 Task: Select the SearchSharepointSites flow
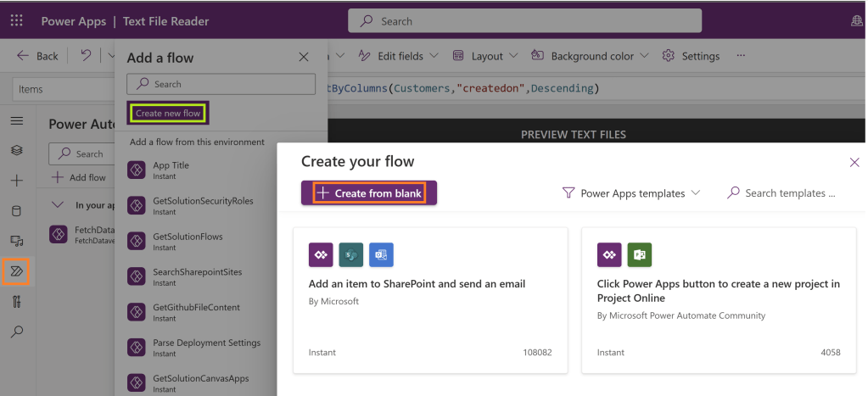(x=197, y=272)
